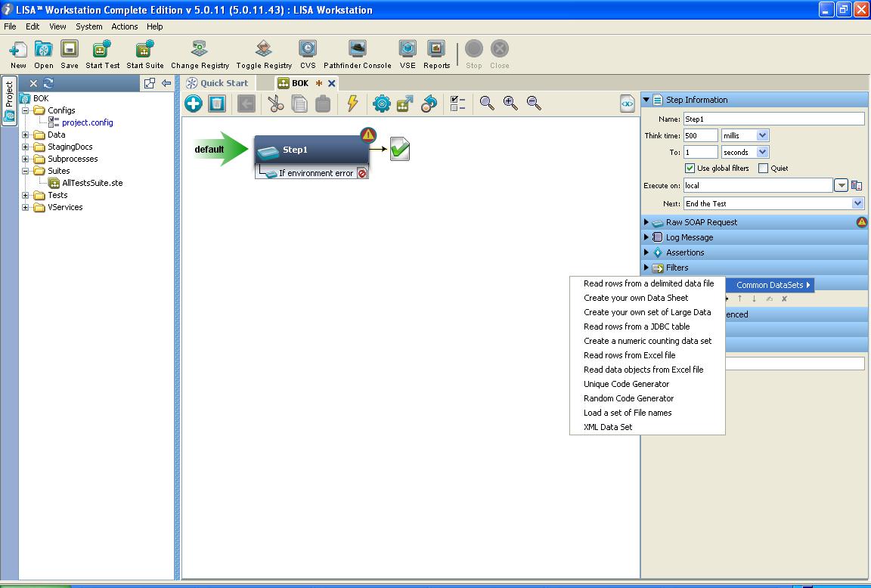
Task: Click the scissors cut icon
Action: [x=275, y=104]
